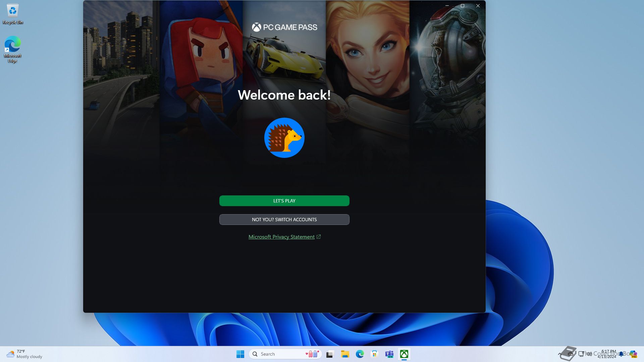Launch Copilot Preview from the taskbar
Viewport: 644px width, 362px height.
pos(633,354)
